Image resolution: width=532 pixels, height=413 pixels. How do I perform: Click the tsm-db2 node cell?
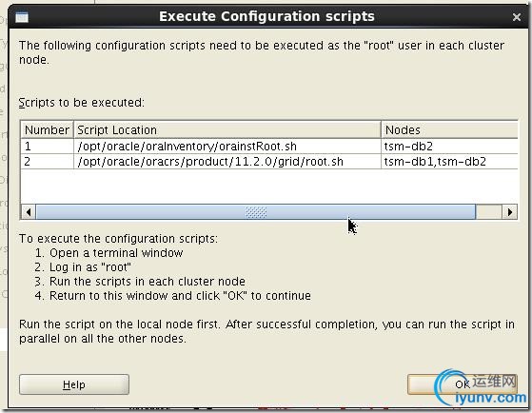coord(450,147)
